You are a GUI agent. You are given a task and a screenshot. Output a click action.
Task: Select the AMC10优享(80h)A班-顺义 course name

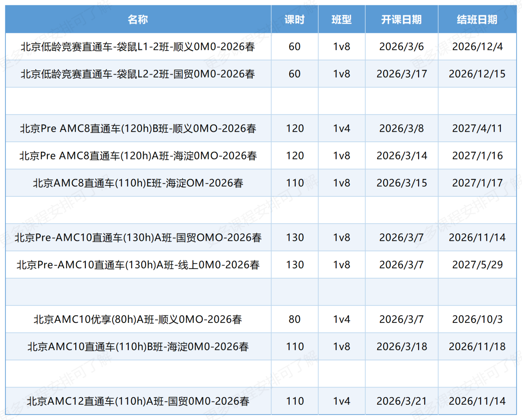(x=138, y=319)
